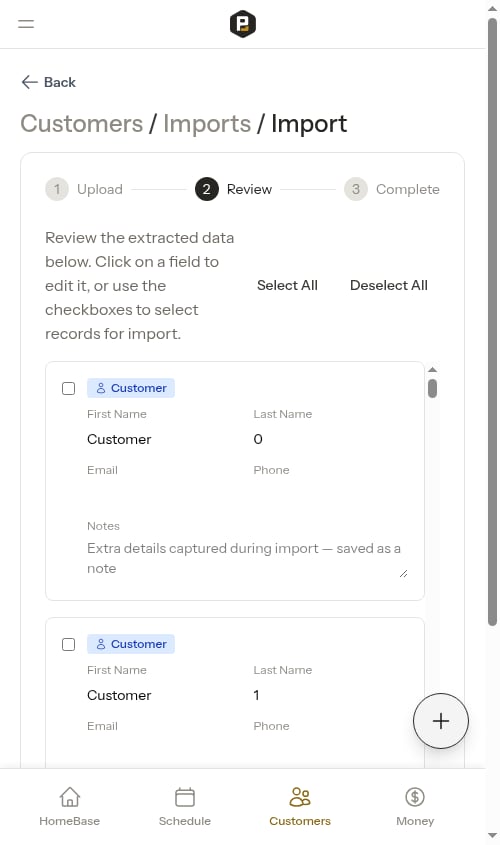
Task: Open the hamburger menu icon
Action: click(26, 24)
